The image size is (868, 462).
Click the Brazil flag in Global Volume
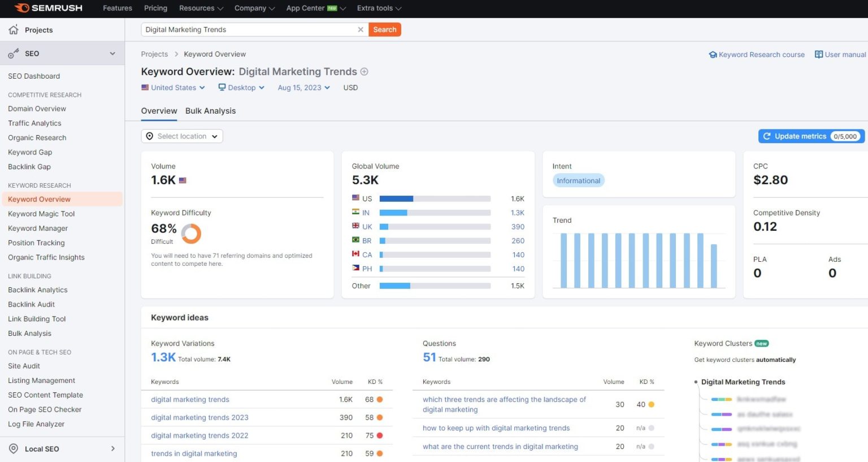coord(355,240)
